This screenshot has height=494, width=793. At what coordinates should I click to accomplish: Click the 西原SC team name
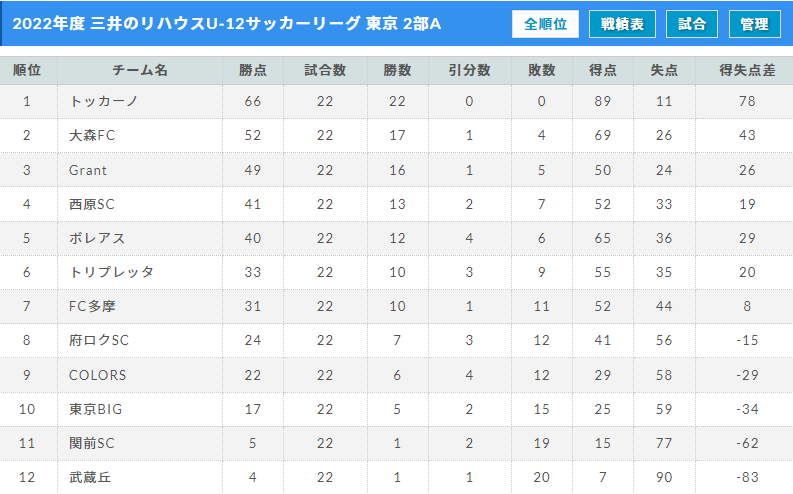pyautogui.click(x=92, y=204)
